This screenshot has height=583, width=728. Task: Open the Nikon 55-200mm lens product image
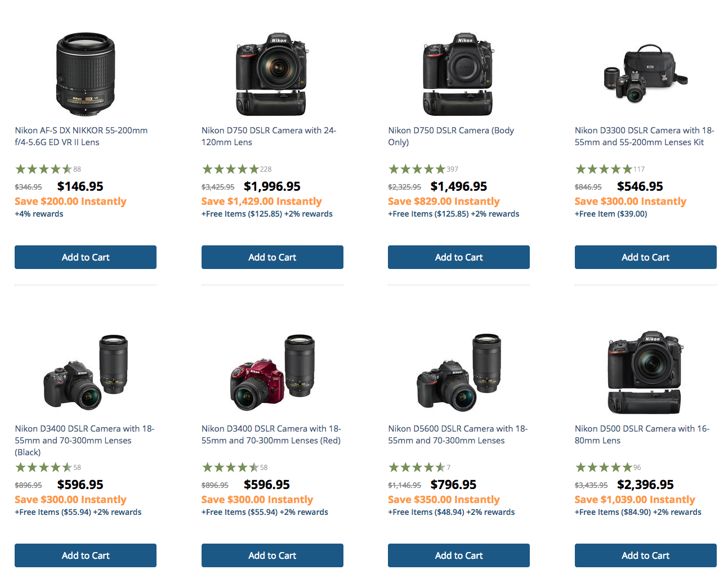(86, 74)
